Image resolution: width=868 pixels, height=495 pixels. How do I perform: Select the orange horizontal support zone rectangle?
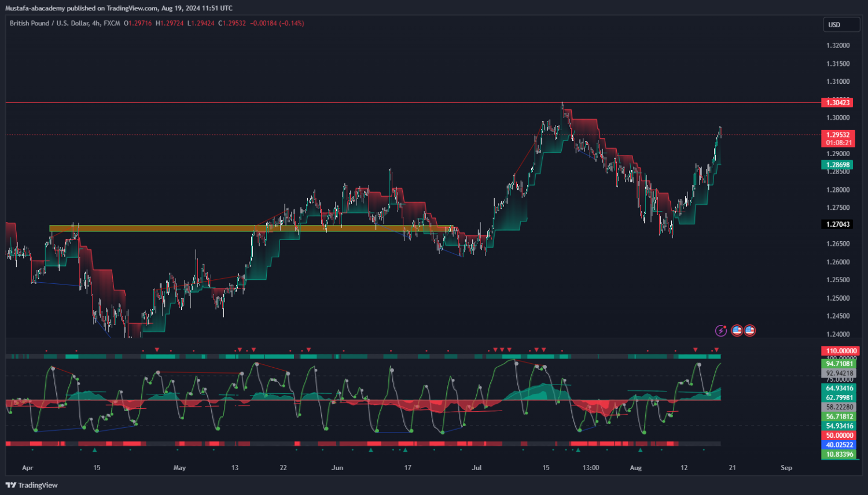(x=251, y=228)
